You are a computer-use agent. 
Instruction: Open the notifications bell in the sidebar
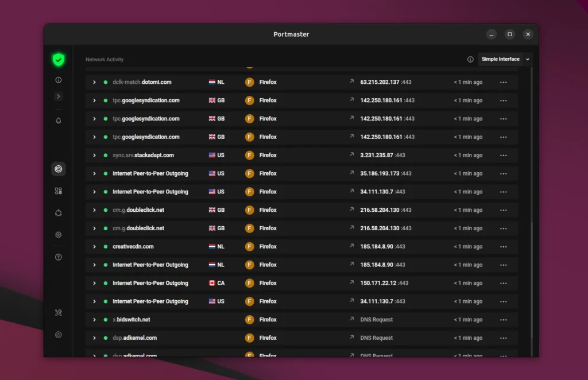(58, 121)
